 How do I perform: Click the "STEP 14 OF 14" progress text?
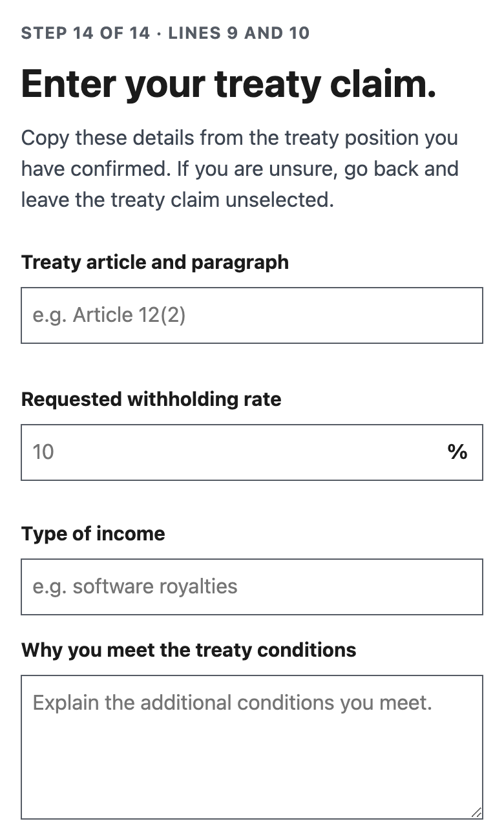[85, 33]
